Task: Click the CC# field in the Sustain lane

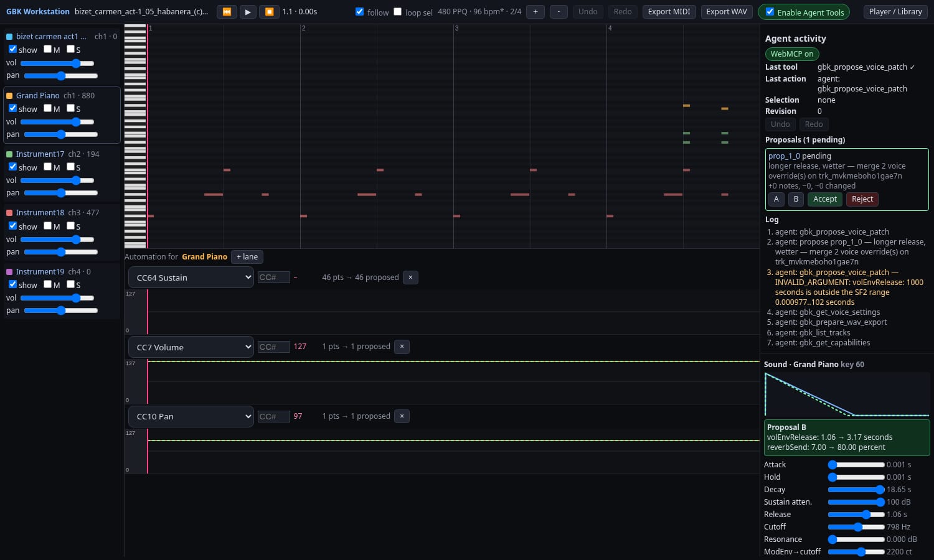Action: coord(274,278)
